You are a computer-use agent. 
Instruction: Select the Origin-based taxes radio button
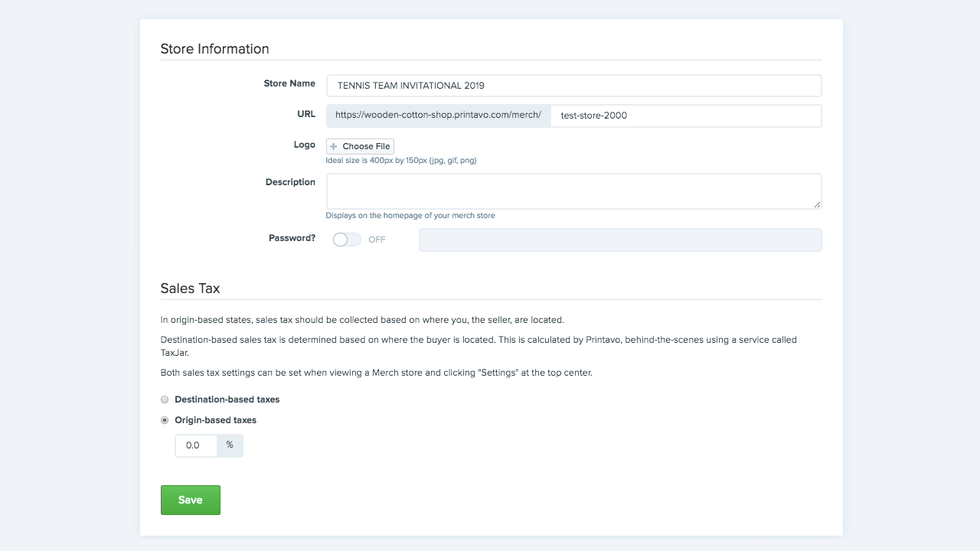[x=165, y=420]
